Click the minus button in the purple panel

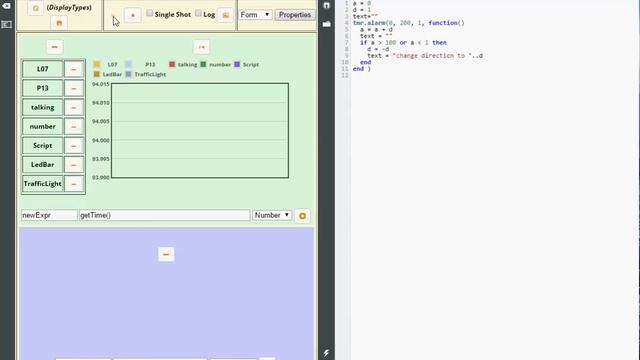166,254
